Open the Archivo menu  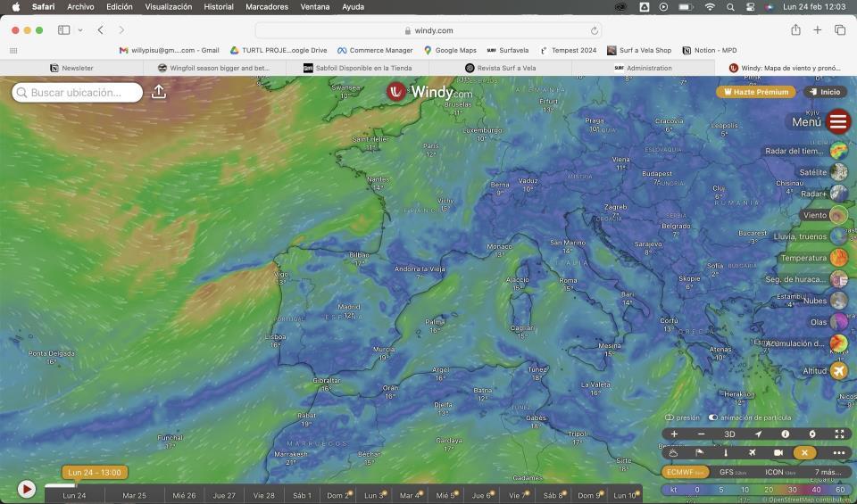pyautogui.click(x=80, y=7)
